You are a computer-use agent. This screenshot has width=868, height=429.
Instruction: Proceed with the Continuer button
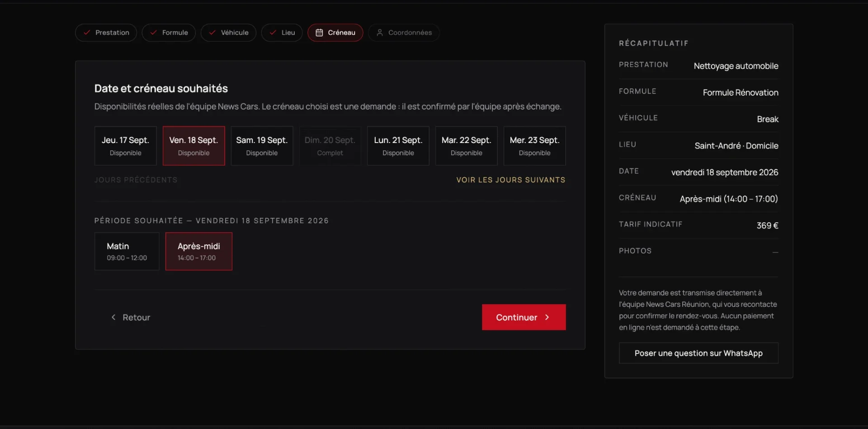524,317
